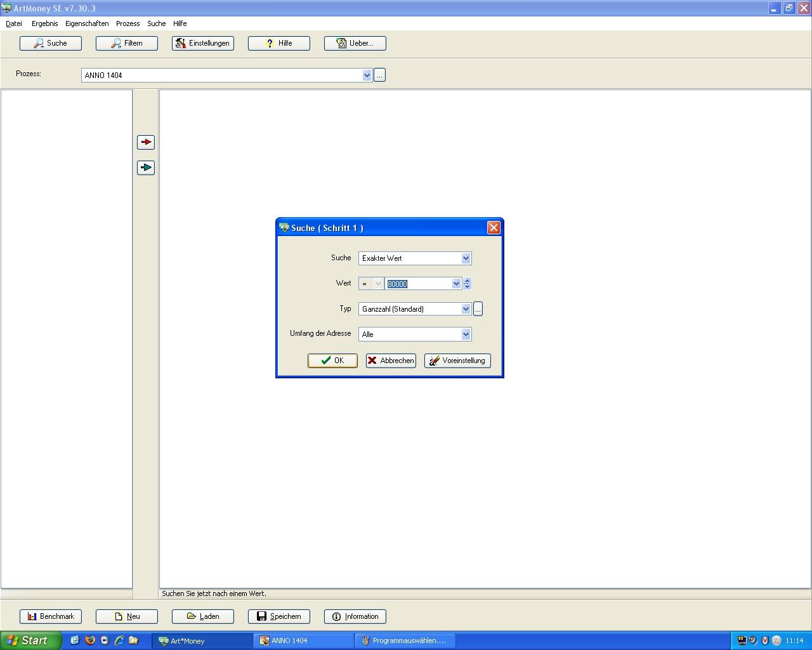Click the ellipsis button beside Typ
The width and height of the screenshot is (812, 650).
pyautogui.click(x=478, y=309)
